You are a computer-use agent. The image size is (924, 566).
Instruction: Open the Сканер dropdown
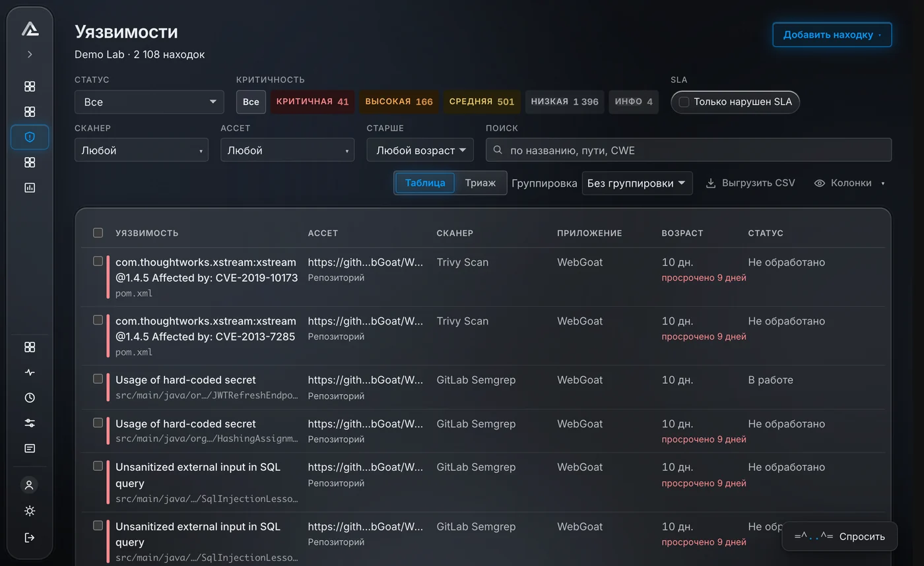coord(141,150)
